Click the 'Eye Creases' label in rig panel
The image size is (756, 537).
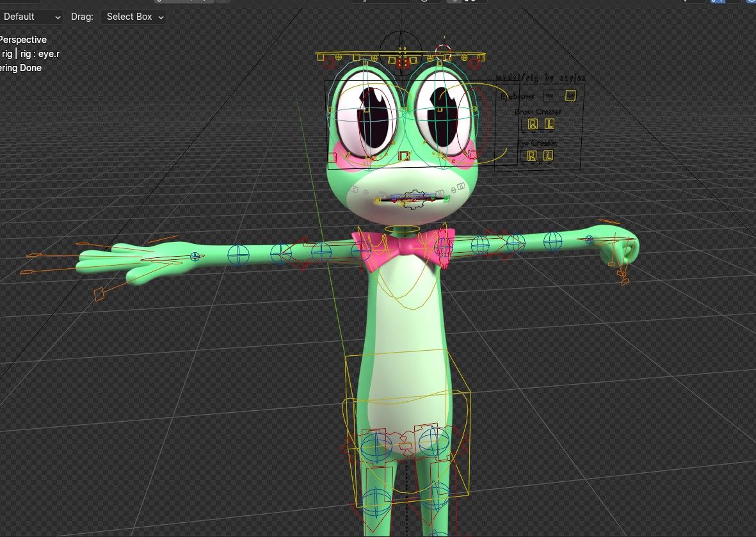click(537, 143)
